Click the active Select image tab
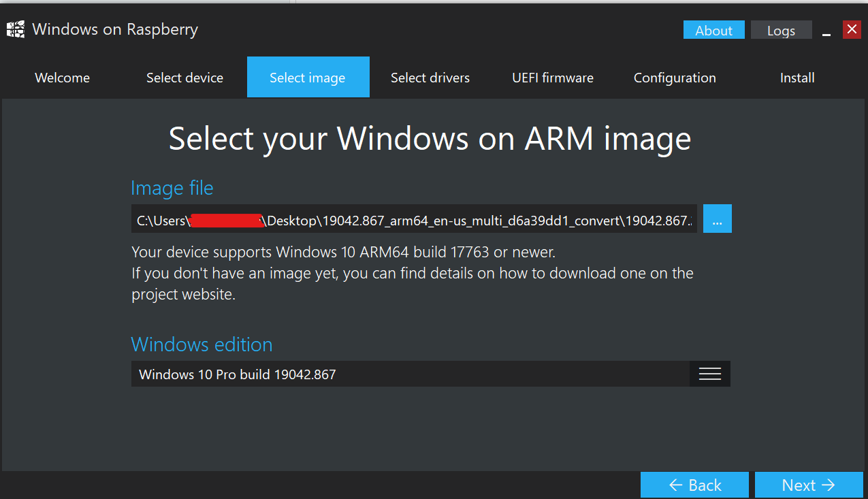 coord(308,77)
